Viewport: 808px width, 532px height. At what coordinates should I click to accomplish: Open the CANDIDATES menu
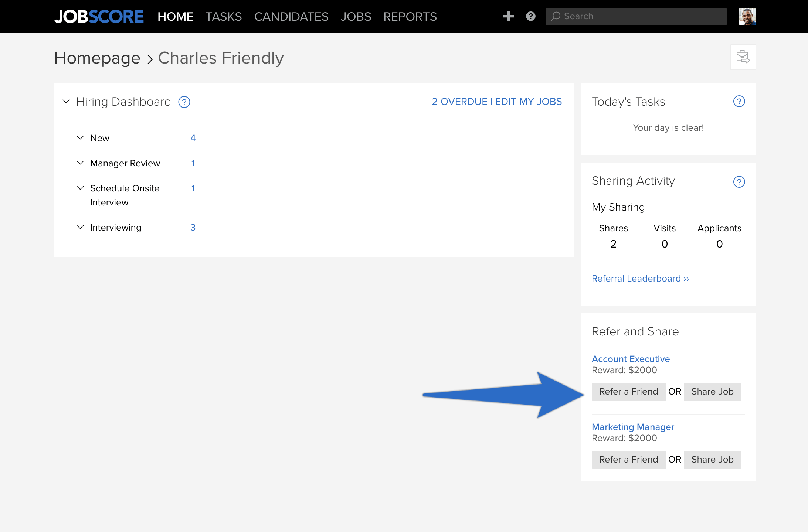click(291, 17)
